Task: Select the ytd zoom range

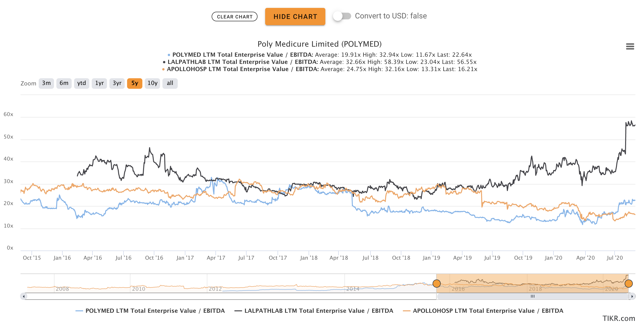Action: pos(81,83)
